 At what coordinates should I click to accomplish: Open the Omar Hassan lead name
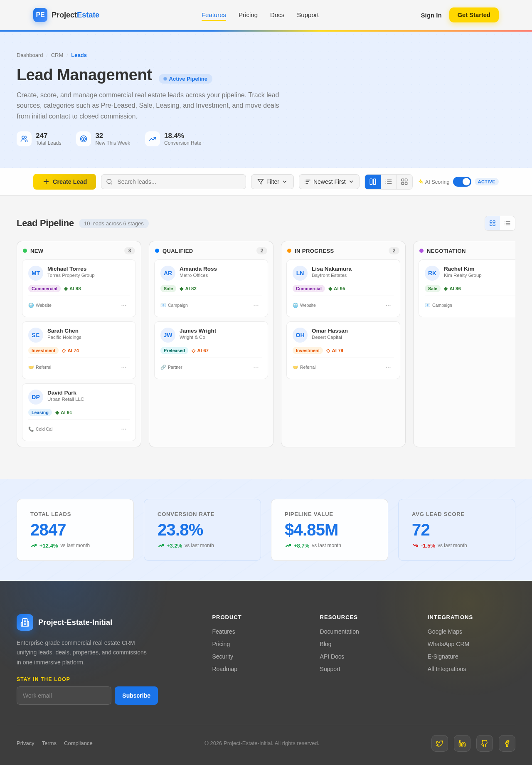[x=330, y=331]
